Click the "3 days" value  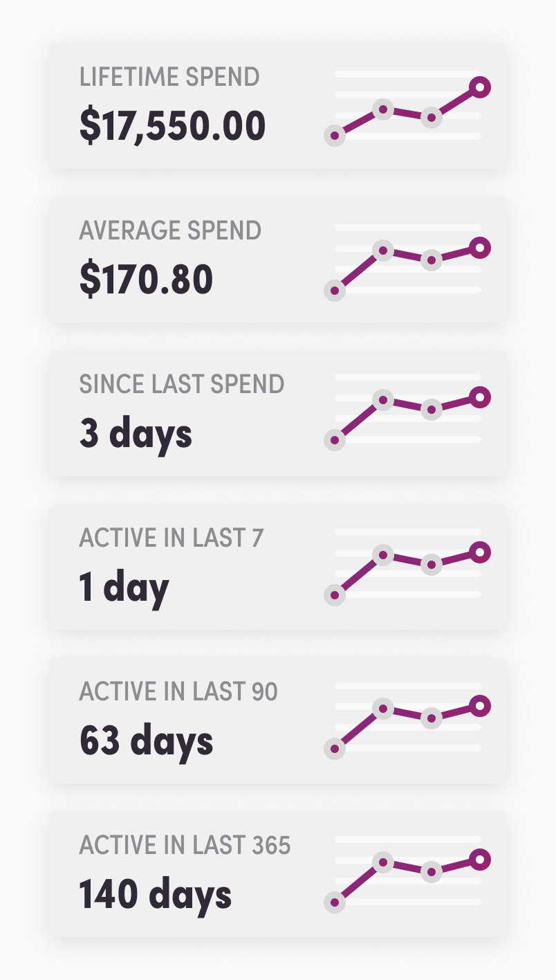pos(136,434)
